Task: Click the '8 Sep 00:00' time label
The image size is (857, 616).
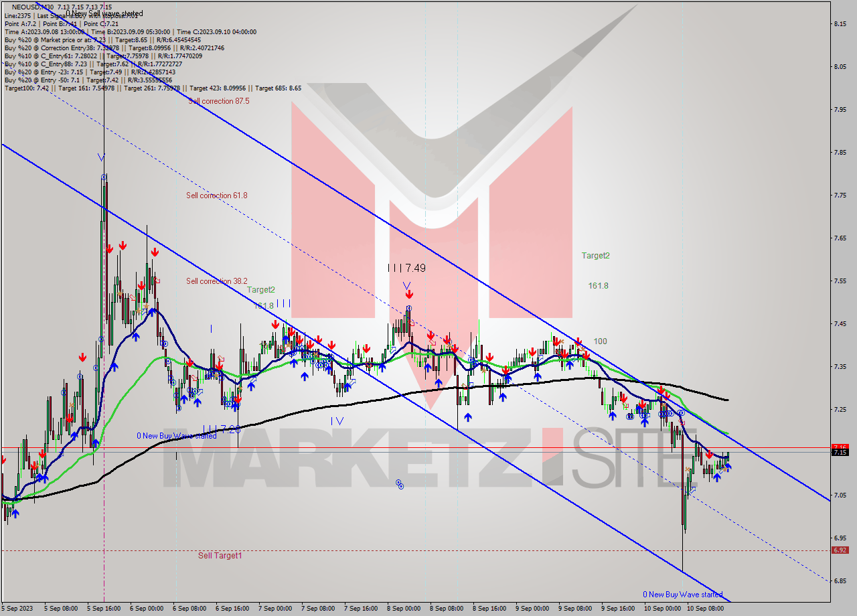Action: click(403, 609)
